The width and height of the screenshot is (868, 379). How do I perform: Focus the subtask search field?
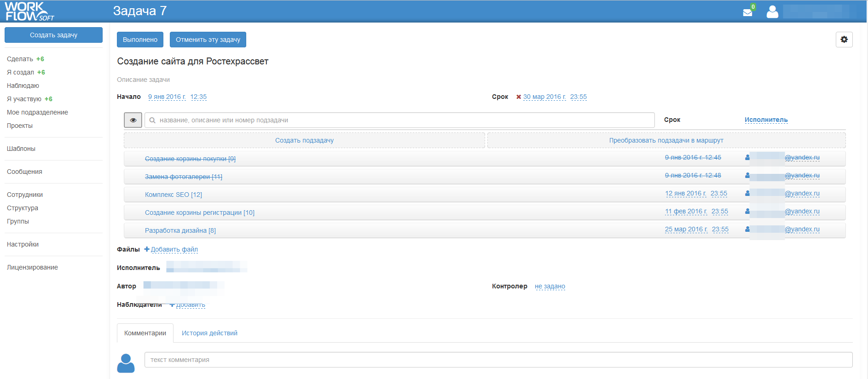click(399, 120)
